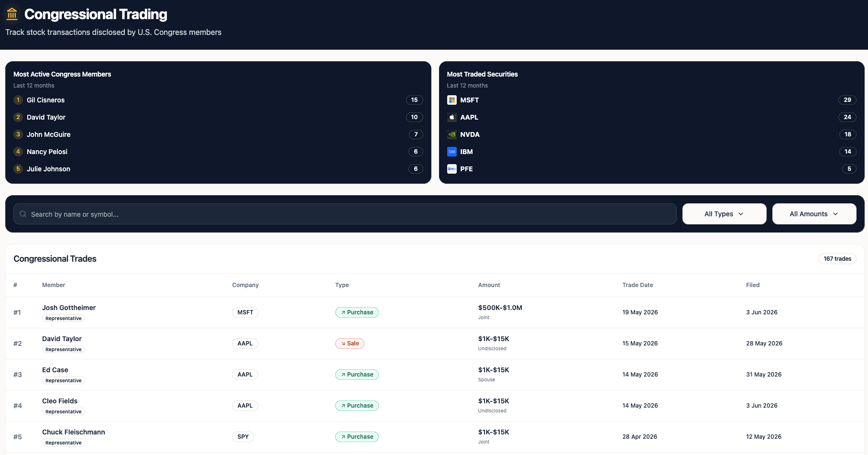The width and height of the screenshot is (868, 455).
Task: Open Cleo Fields member name
Action: click(60, 401)
